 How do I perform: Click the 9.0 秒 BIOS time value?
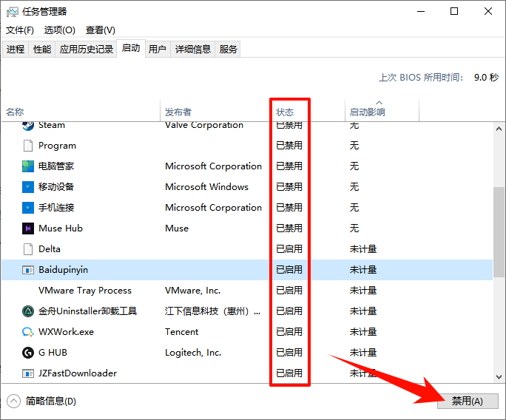click(x=486, y=78)
